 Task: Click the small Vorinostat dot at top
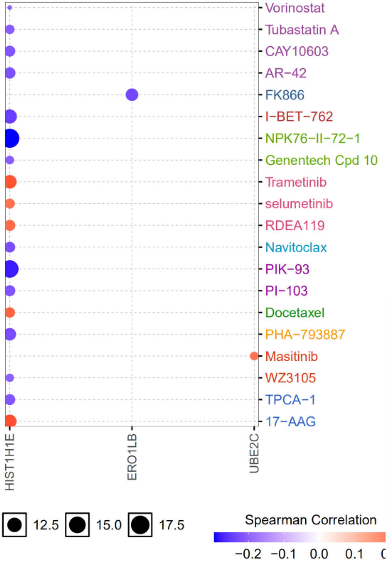9,7
